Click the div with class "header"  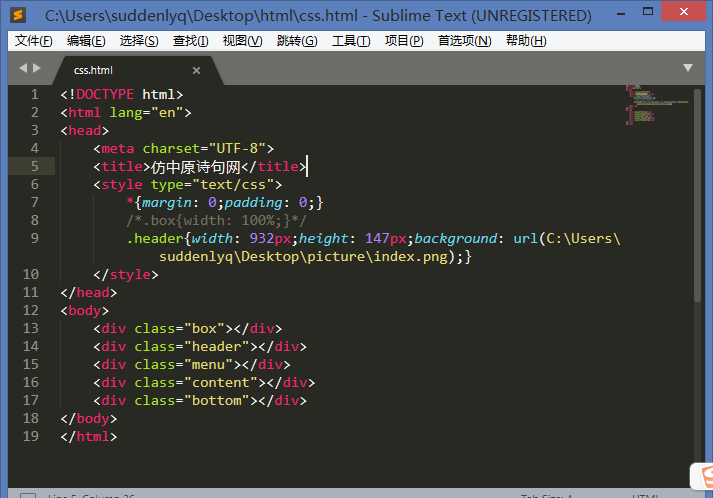(200, 347)
